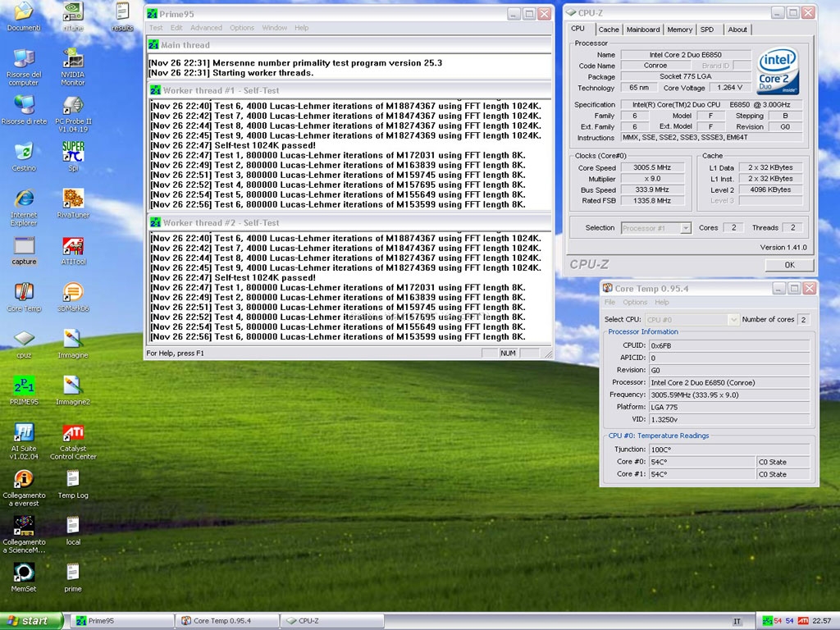Click the Core Temp Frequency field
Viewport: 840px width, 630px height.
729,395
